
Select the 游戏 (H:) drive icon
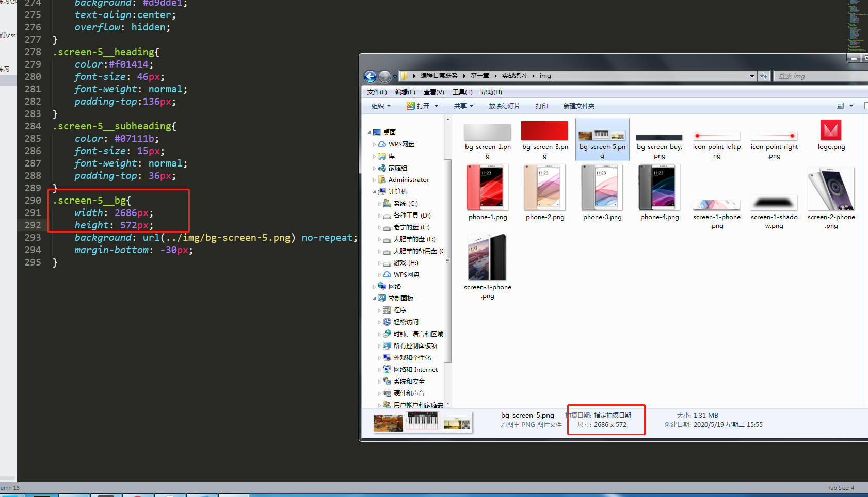(x=387, y=263)
